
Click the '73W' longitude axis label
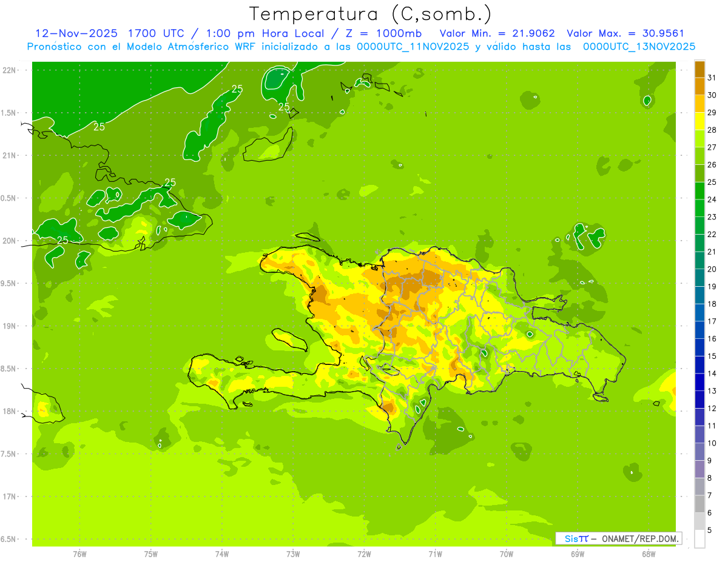293,554
